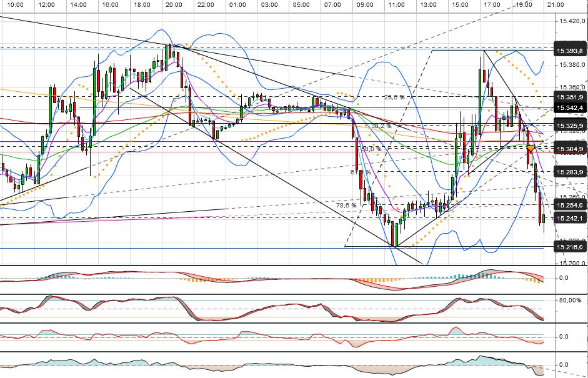This screenshot has width=588, height=378.
Task: Click the 18:00 time axis label
Action: (142, 5)
